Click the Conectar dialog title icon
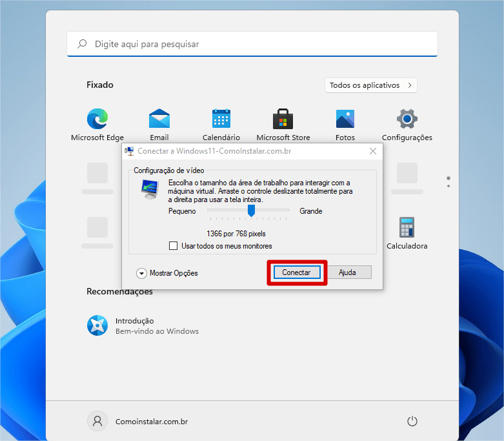The width and height of the screenshot is (504, 441). click(129, 151)
